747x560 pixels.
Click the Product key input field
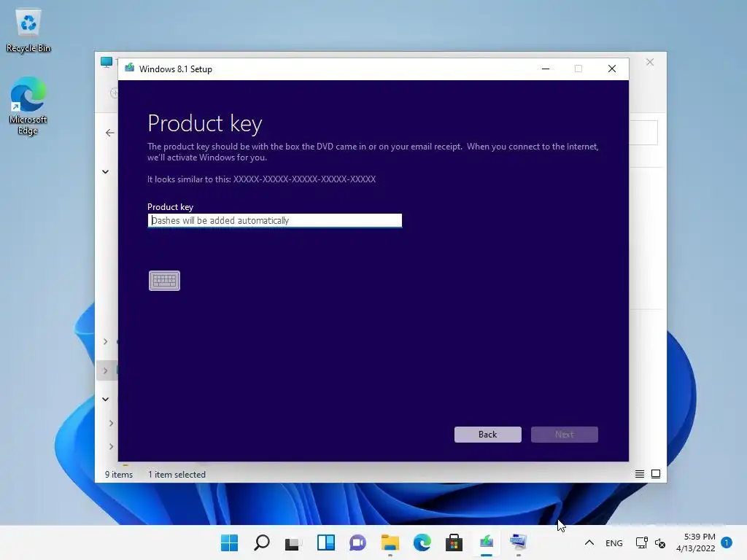point(275,220)
